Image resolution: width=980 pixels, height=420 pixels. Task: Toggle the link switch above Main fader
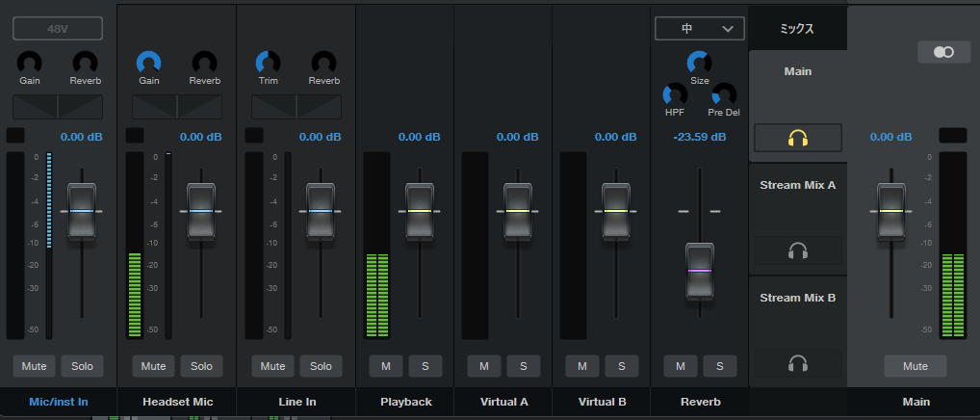943,52
